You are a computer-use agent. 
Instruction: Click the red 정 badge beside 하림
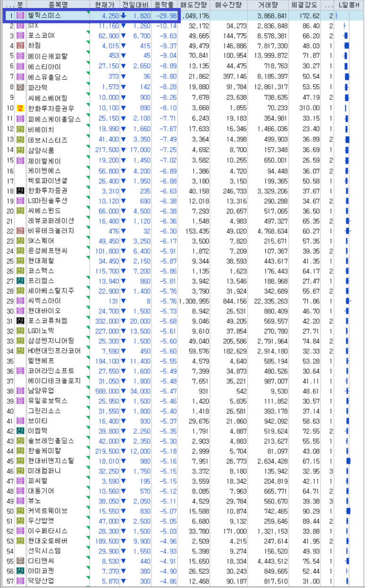click(x=20, y=46)
